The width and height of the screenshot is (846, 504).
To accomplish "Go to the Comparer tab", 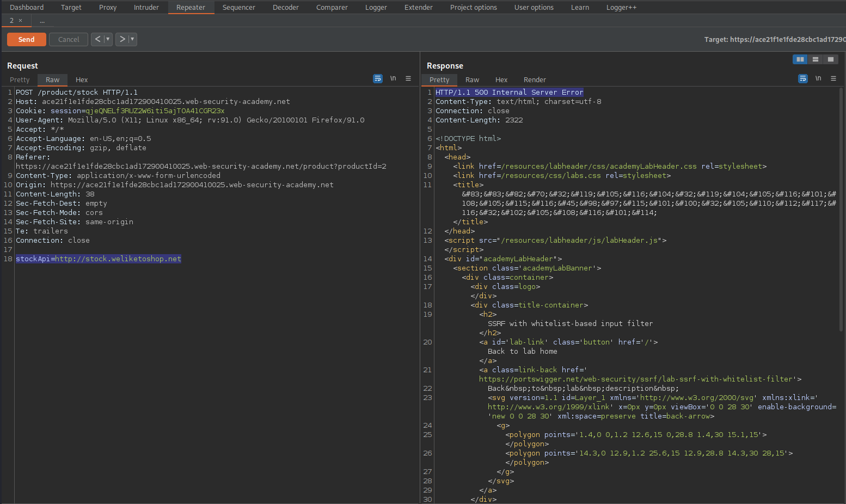I will coord(332,7).
